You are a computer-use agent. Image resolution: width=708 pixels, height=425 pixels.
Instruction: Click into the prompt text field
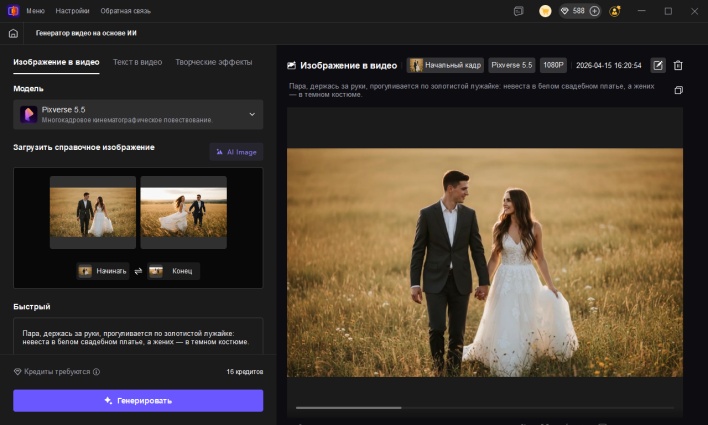click(138, 336)
